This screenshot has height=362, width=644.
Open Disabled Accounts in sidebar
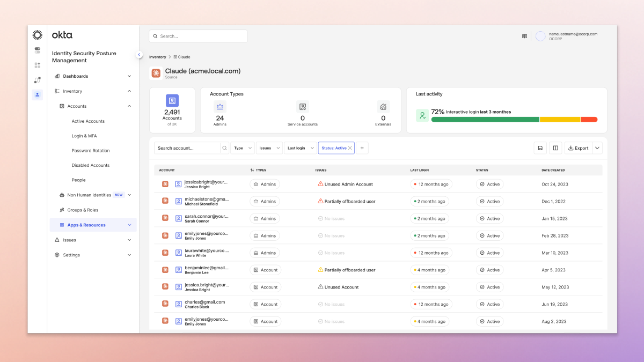pos(91,165)
